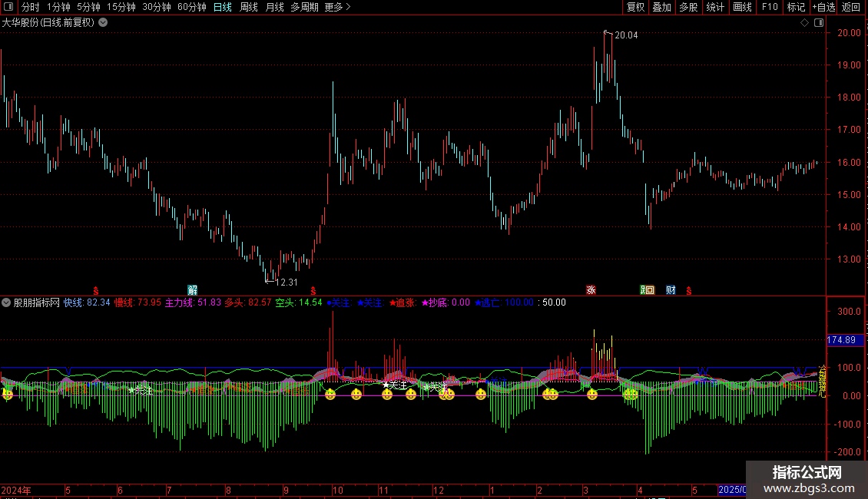The height and width of the screenshot is (499, 868).
Task: Click the 叠加 overlay button
Action: tap(661, 7)
